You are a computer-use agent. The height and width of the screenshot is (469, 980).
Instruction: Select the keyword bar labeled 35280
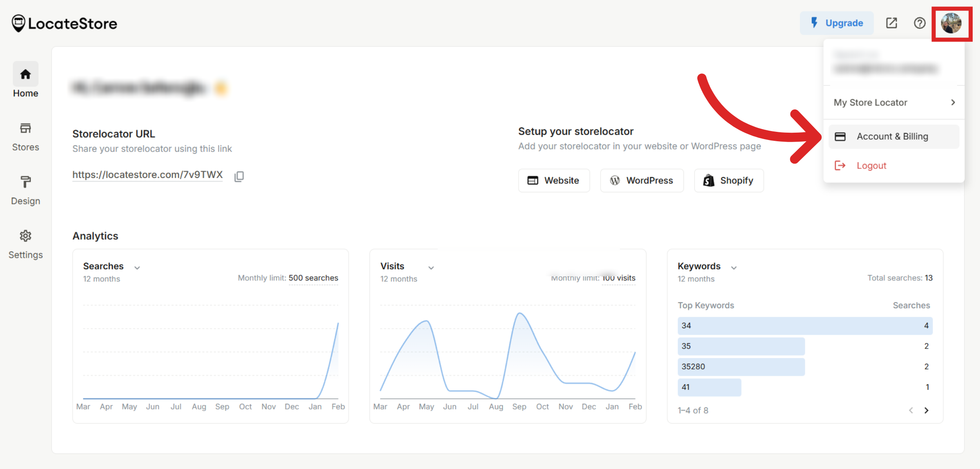[x=741, y=366]
